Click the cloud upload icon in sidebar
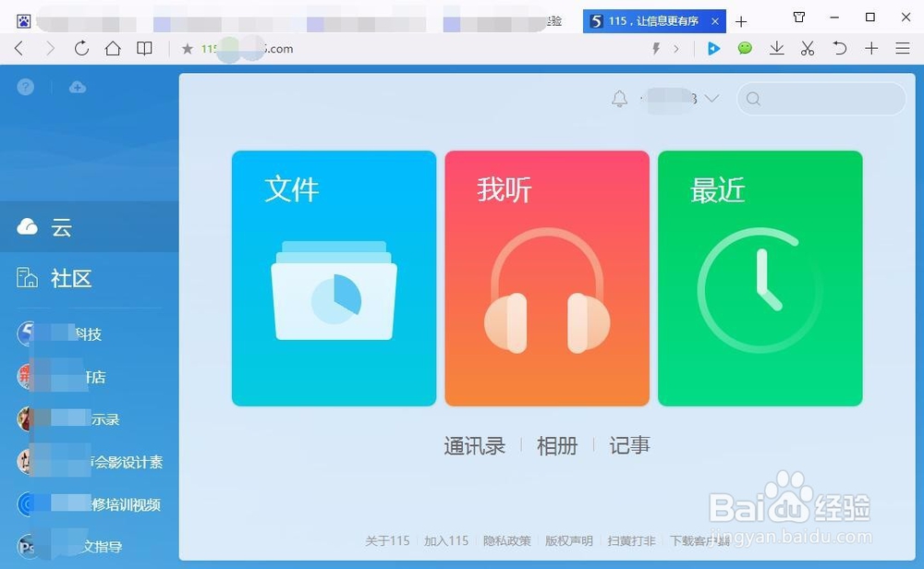 [x=78, y=88]
